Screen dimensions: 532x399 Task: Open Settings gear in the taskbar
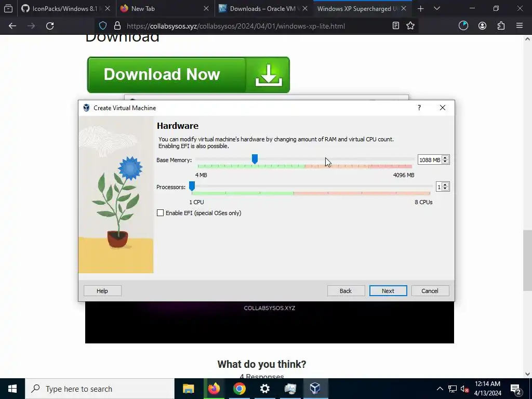click(264, 389)
